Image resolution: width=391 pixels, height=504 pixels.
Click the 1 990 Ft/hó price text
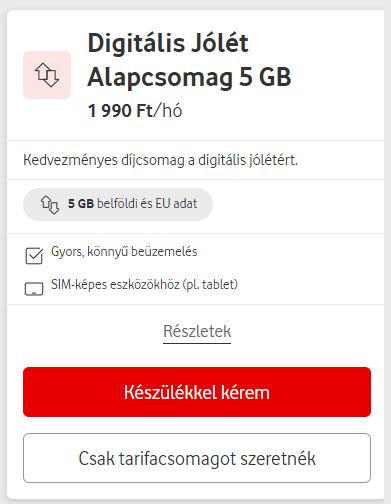pyautogui.click(x=135, y=111)
